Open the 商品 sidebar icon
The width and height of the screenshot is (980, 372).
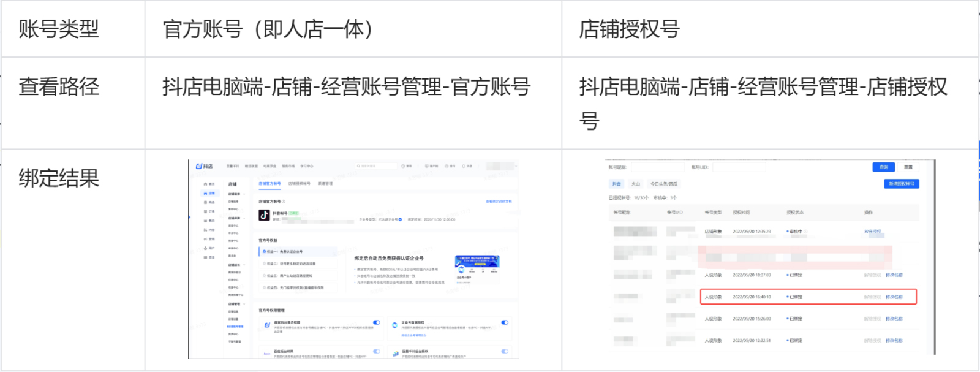click(x=205, y=202)
